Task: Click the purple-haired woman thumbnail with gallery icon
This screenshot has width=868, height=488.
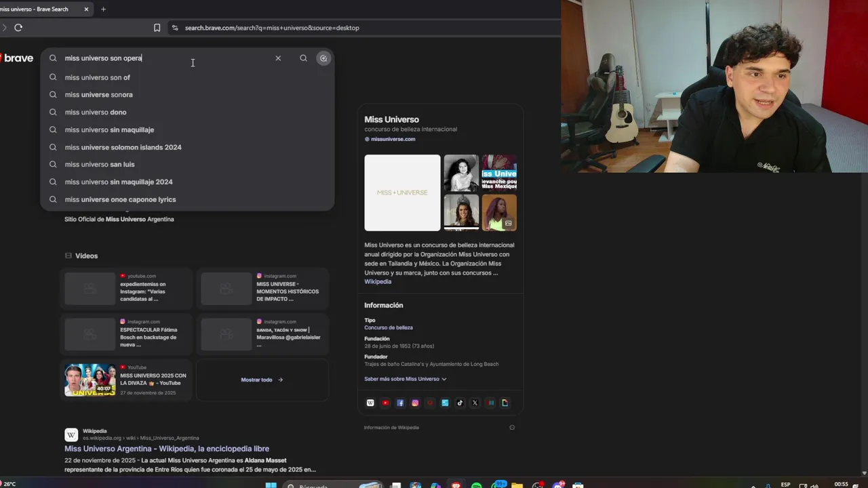Action: click(499, 213)
